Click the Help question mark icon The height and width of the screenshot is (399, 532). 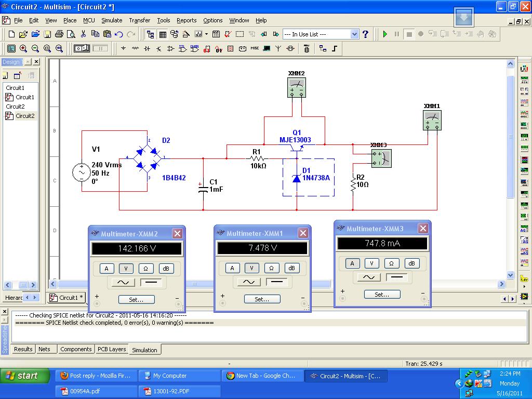365,34
